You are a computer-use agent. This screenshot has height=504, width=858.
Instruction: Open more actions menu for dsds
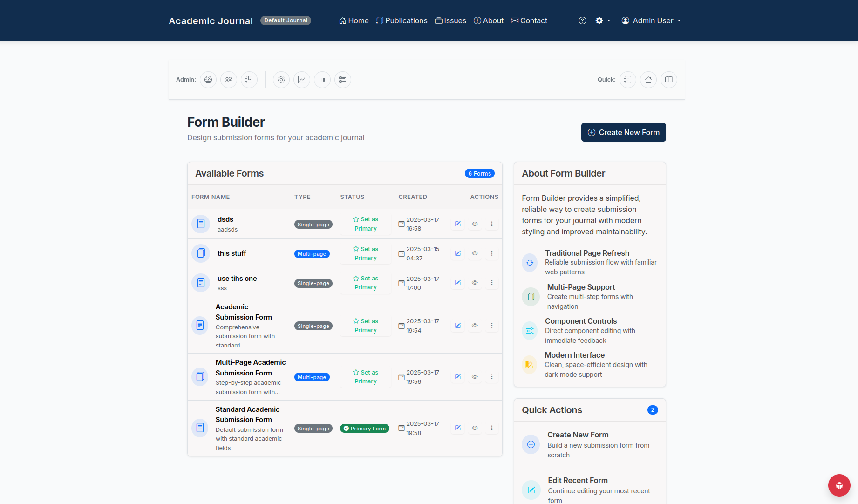(491, 224)
